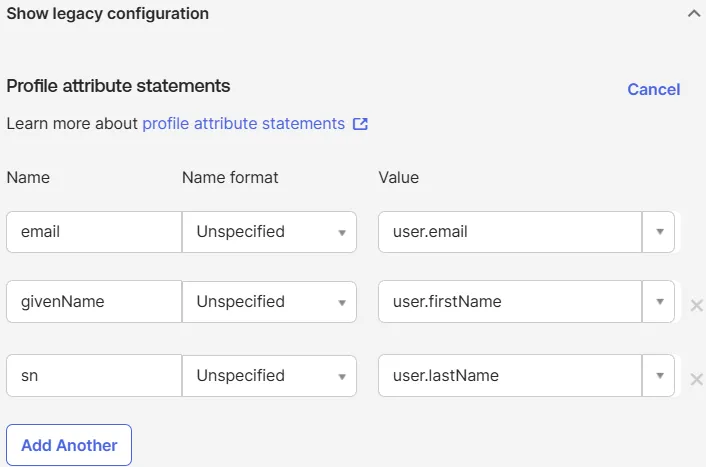Viewport: 706px width, 467px height.
Task: Open value dropdown arrow for user.lastName
Action: pos(659,376)
